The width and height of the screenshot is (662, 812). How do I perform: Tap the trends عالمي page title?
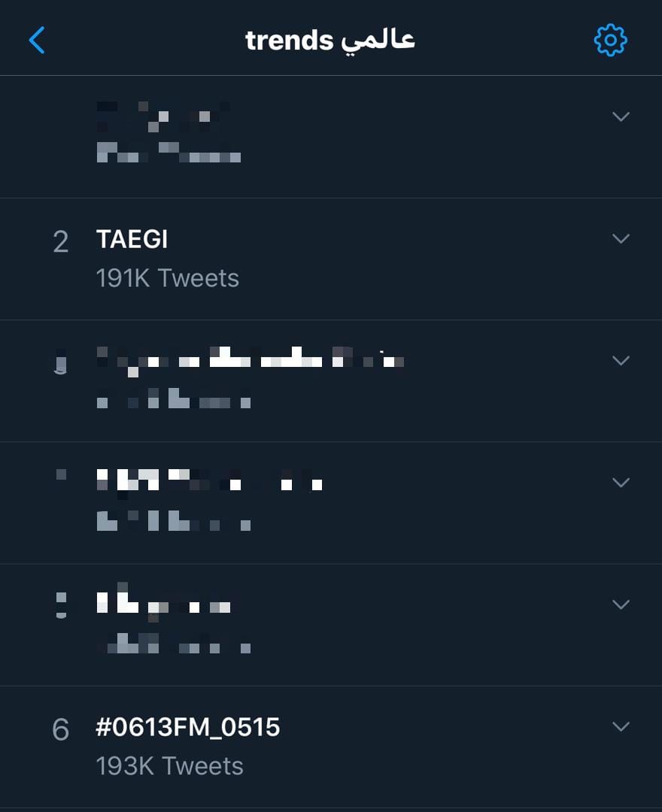[x=330, y=41]
